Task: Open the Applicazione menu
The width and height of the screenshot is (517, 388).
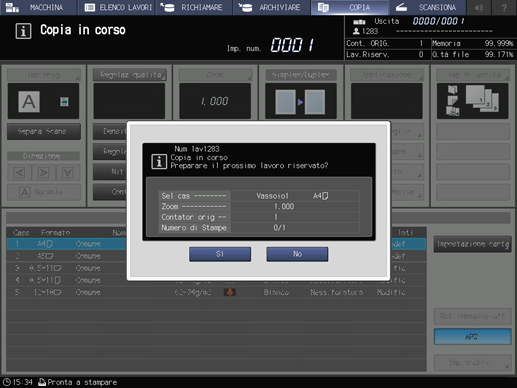Action: [387, 75]
